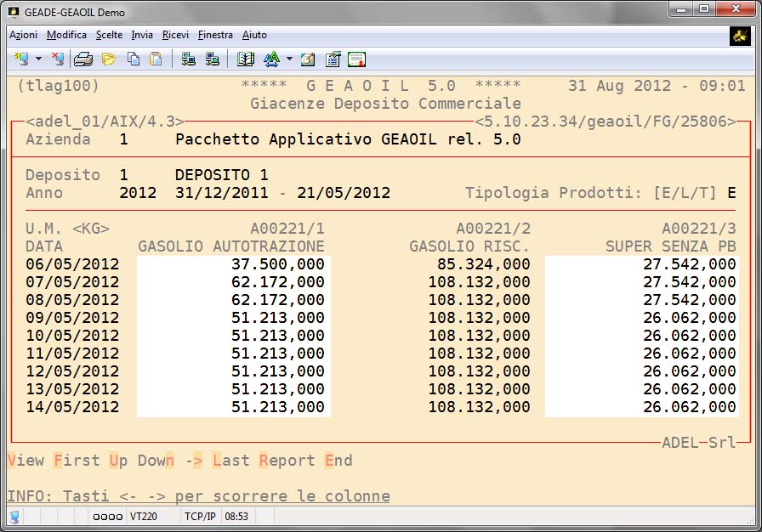Click the yellow open folder icon
Image resolution: width=762 pixels, height=532 pixels.
point(108,59)
